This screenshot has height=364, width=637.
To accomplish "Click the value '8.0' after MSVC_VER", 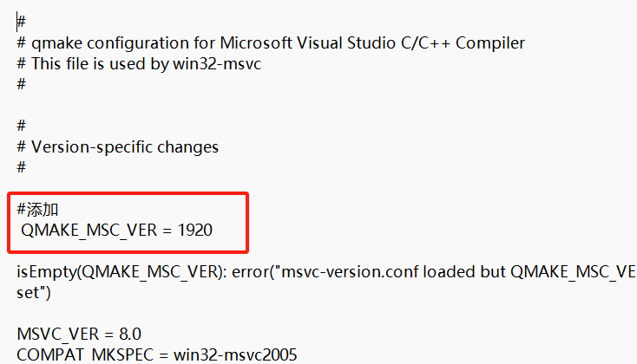I will point(130,335).
